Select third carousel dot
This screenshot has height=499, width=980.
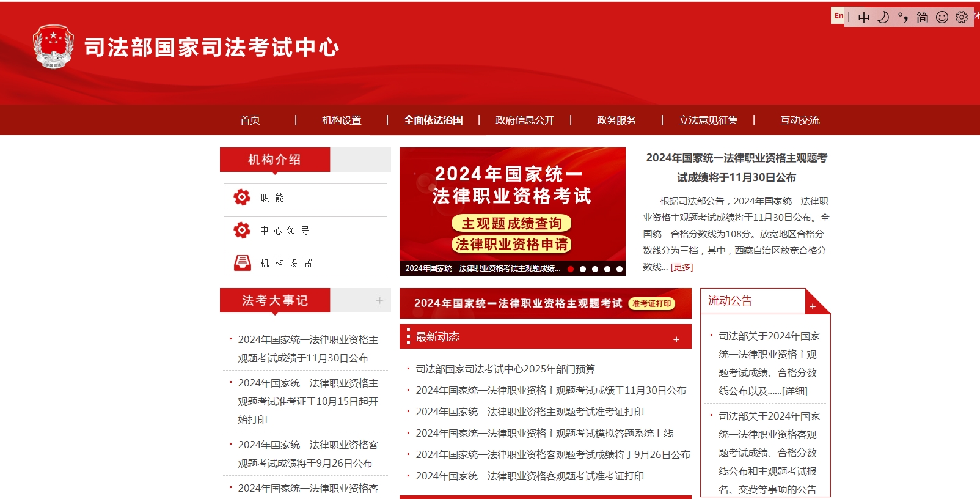pos(595,268)
